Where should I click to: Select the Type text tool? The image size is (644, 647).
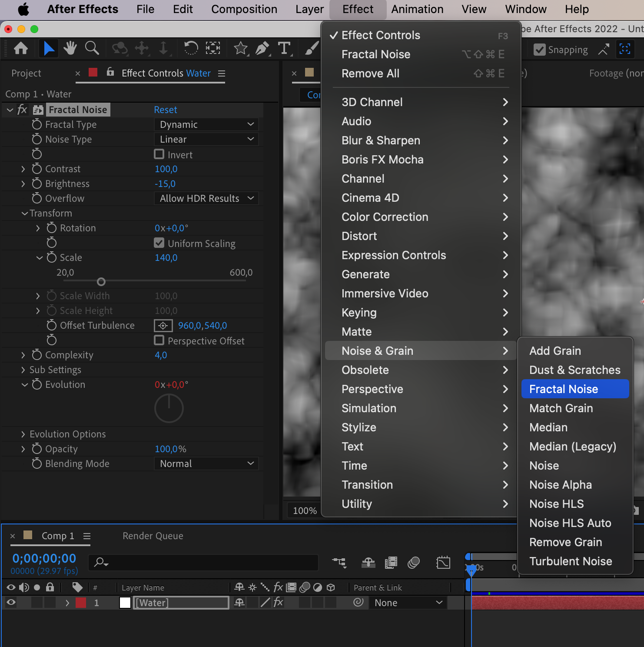[284, 48]
